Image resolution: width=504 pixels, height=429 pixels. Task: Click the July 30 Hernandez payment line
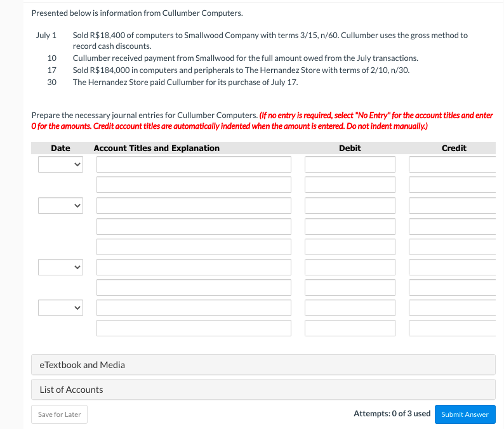(185, 82)
